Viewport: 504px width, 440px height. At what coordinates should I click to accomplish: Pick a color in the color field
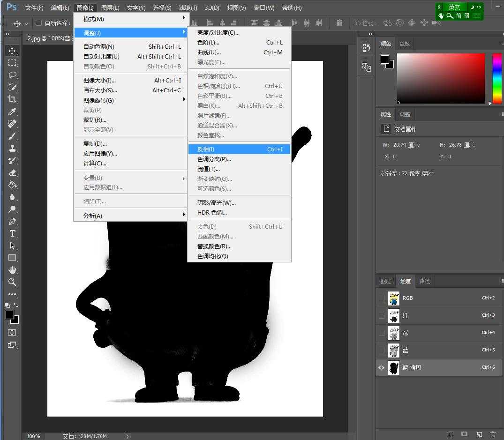[441, 78]
